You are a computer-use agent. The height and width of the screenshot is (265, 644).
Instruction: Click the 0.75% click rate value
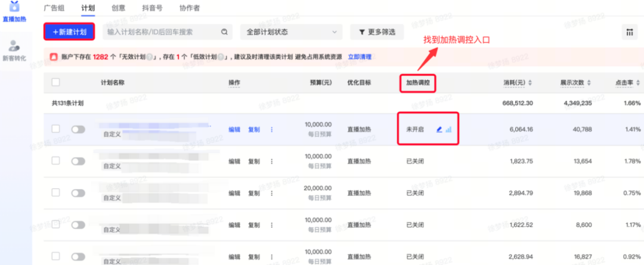tap(631, 193)
